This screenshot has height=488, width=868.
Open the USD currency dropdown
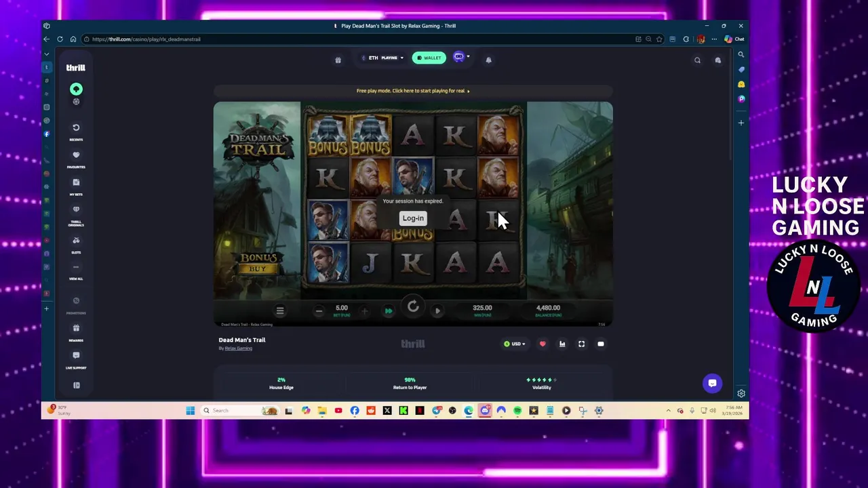point(515,344)
